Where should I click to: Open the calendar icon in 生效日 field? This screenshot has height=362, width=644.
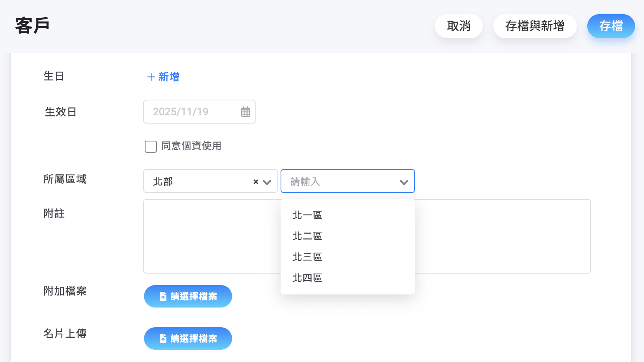click(x=245, y=112)
